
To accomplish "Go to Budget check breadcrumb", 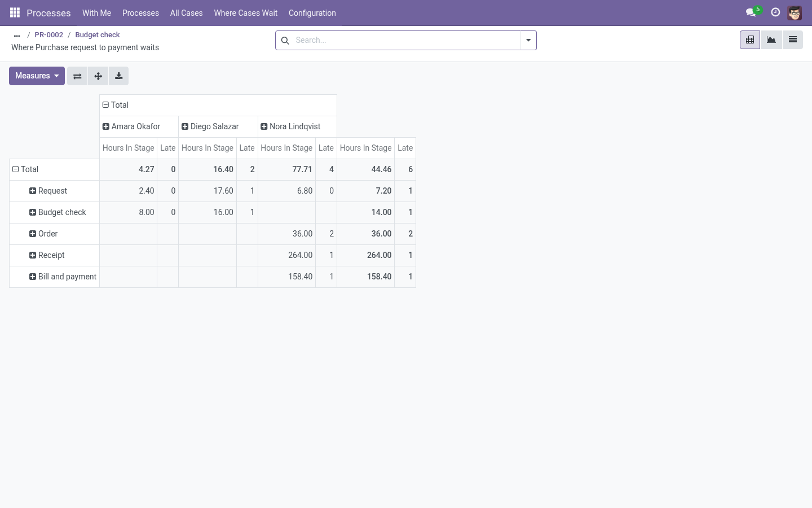I will pyautogui.click(x=98, y=35).
